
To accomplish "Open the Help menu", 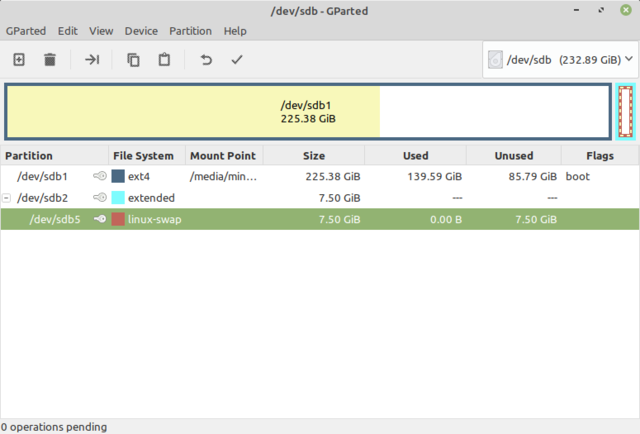I will point(235,31).
